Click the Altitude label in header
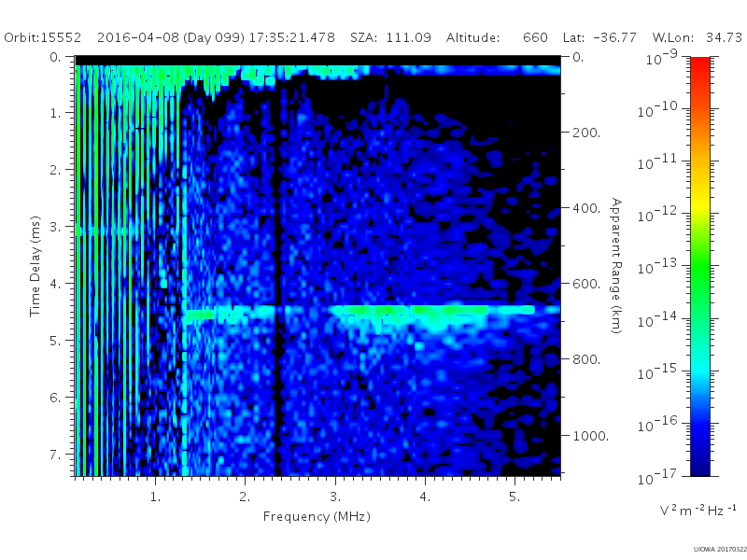Image resolution: width=747 pixels, height=560 pixels. (x=472, y=37)
